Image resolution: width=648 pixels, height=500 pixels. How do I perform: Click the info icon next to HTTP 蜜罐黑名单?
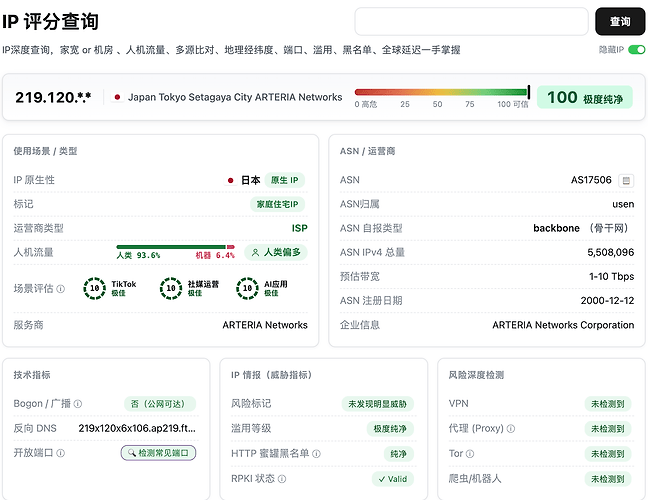[316, 454]
